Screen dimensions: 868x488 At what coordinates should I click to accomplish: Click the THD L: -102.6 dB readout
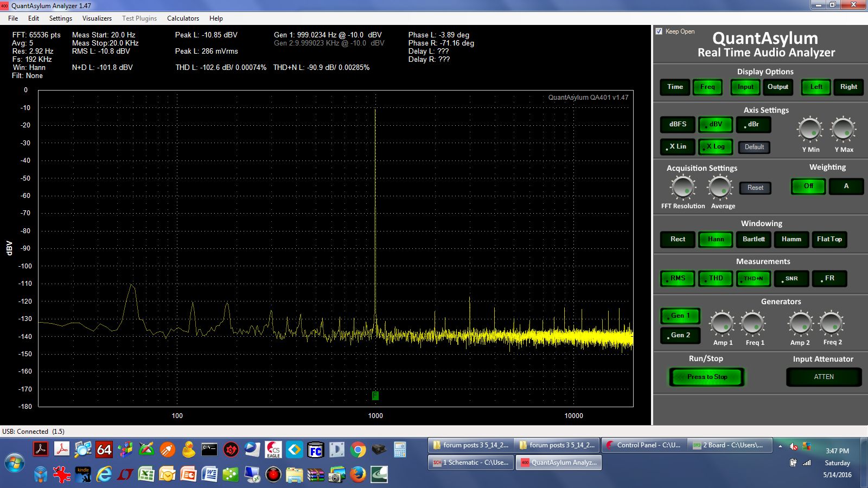[x=221, y=68]
